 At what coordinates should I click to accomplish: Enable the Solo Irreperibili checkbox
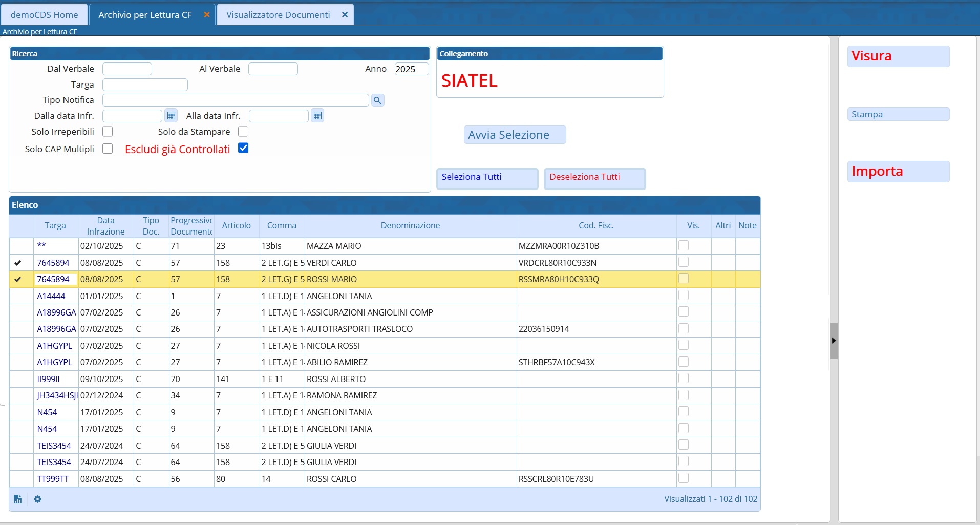tap(108, 132)
